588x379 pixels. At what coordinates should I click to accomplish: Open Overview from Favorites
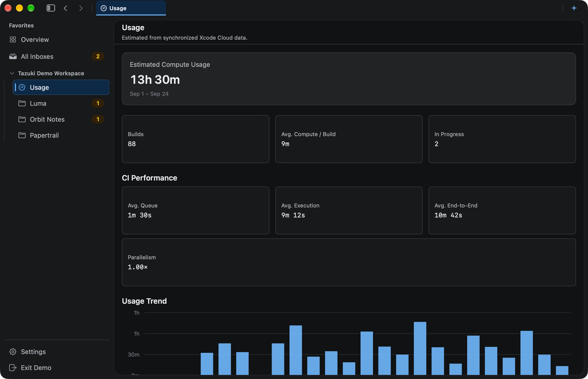[x=57, y=39]
